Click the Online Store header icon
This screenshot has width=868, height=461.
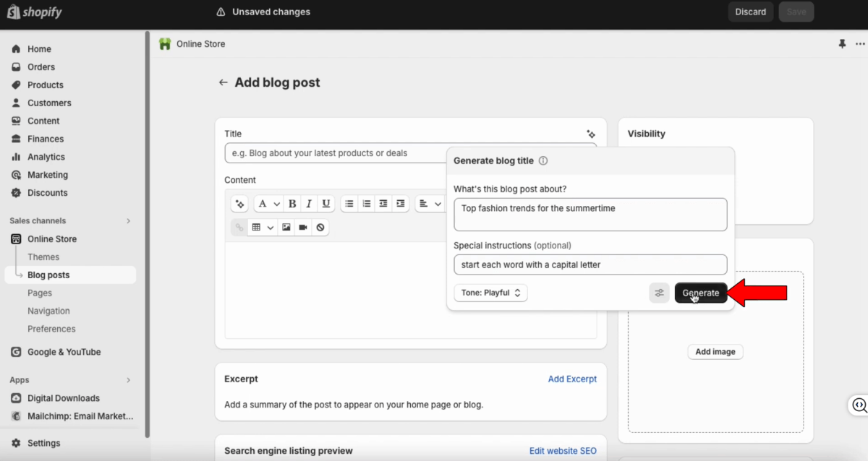[x=165, y=44]
